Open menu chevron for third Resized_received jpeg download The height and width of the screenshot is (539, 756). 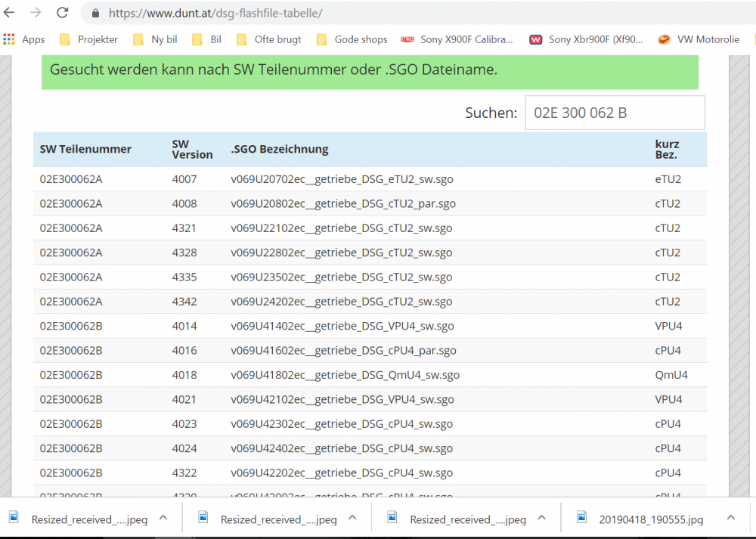pos(541,519)
